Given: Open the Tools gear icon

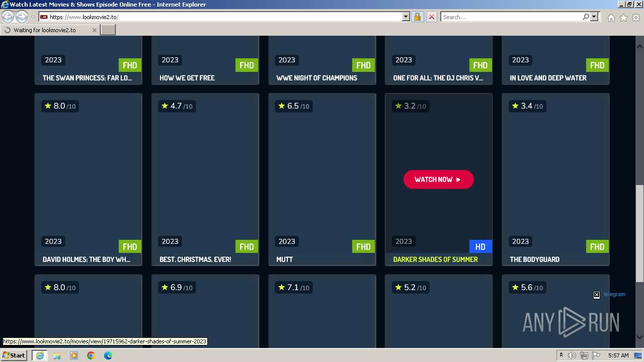Looking at the screenshot, I should tap(636, 18).
